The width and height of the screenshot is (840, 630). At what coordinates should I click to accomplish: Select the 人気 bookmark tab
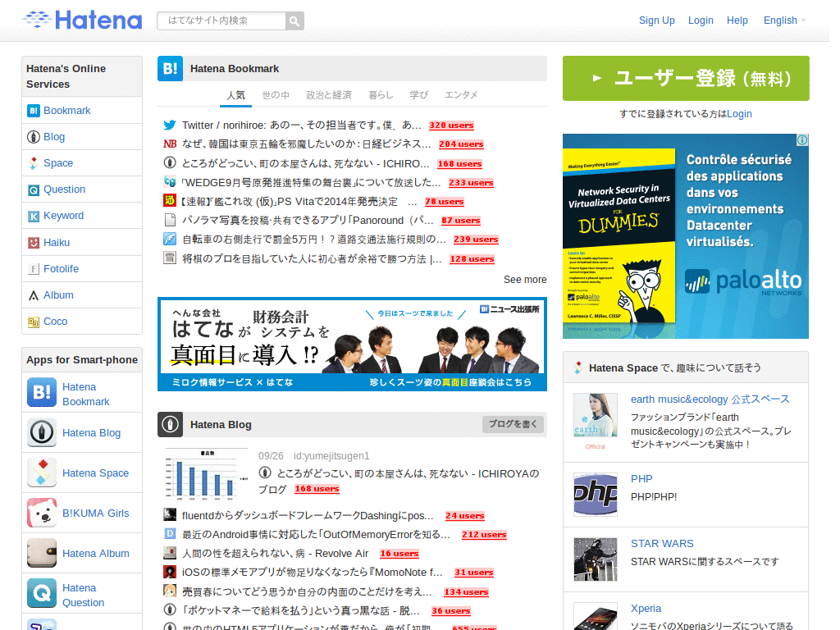tap(235, 95)
